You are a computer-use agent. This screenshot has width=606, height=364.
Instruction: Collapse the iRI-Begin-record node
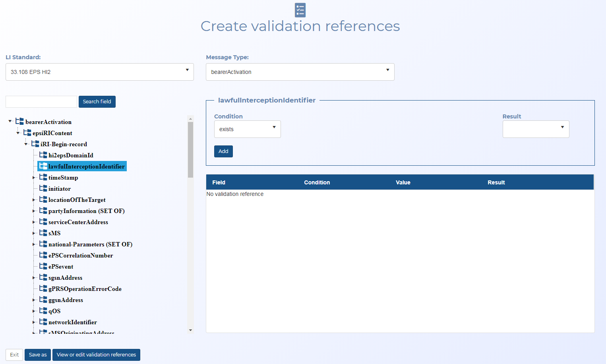coord(26,144)
